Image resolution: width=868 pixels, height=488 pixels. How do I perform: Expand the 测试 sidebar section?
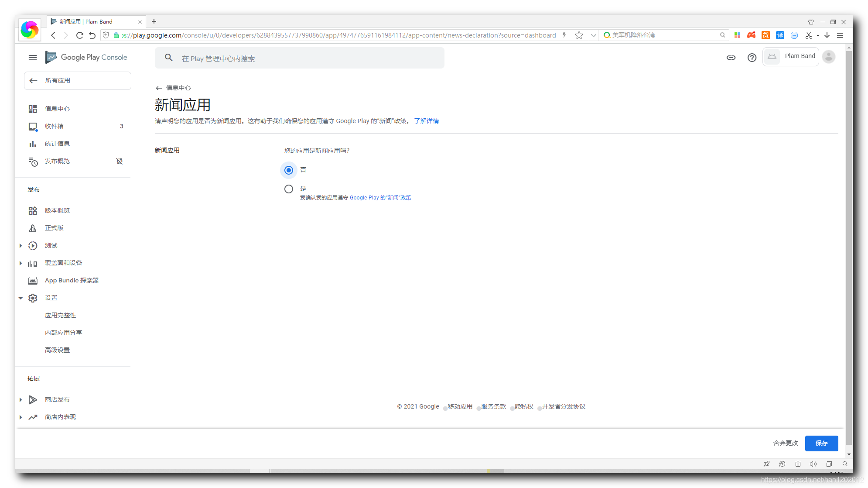21,246
